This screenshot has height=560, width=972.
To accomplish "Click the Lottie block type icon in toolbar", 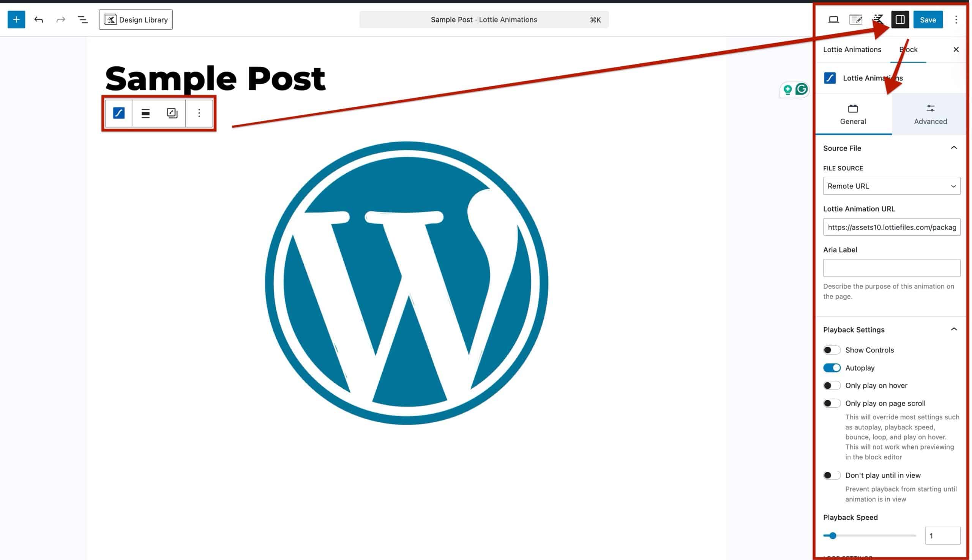I will [118, 113].
